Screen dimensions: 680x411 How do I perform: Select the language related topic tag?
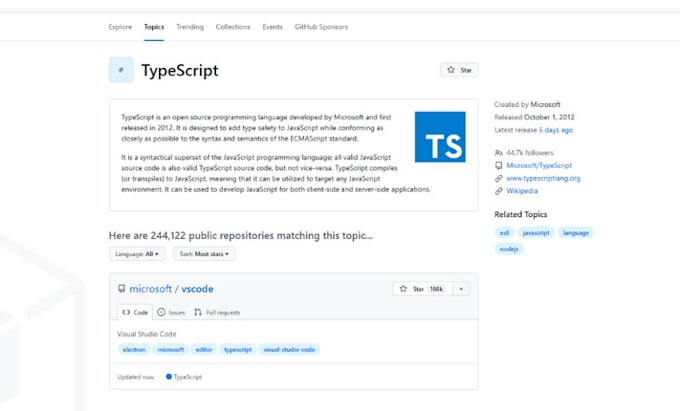576,233
